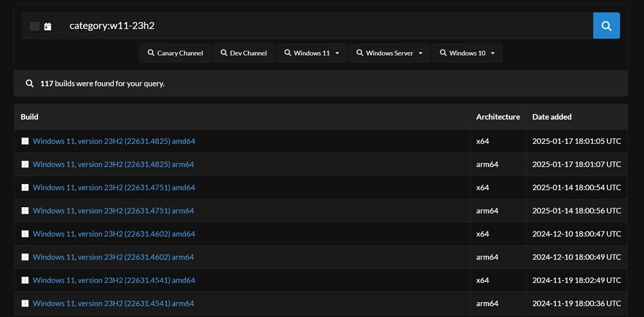Screen dimensions: 644x317
Task: Open build 22631.4602 amd64 link
Action: coord(114,234)
